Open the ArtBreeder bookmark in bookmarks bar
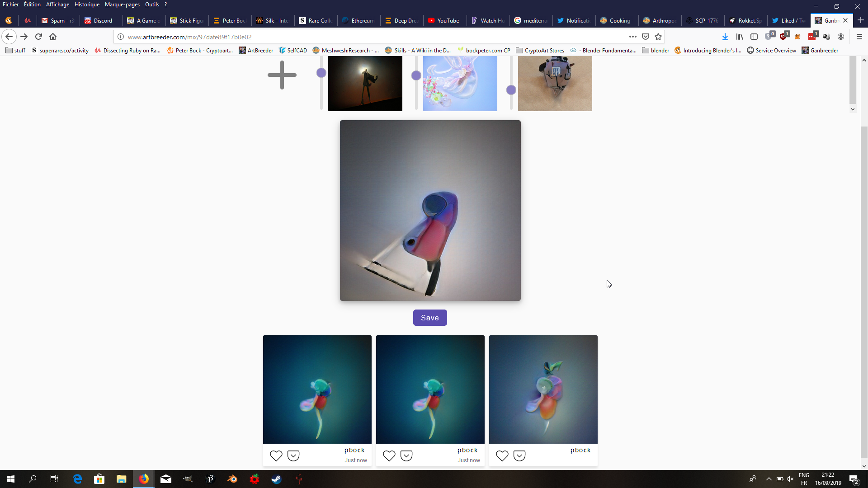868x488 pixels. point(256,50)
